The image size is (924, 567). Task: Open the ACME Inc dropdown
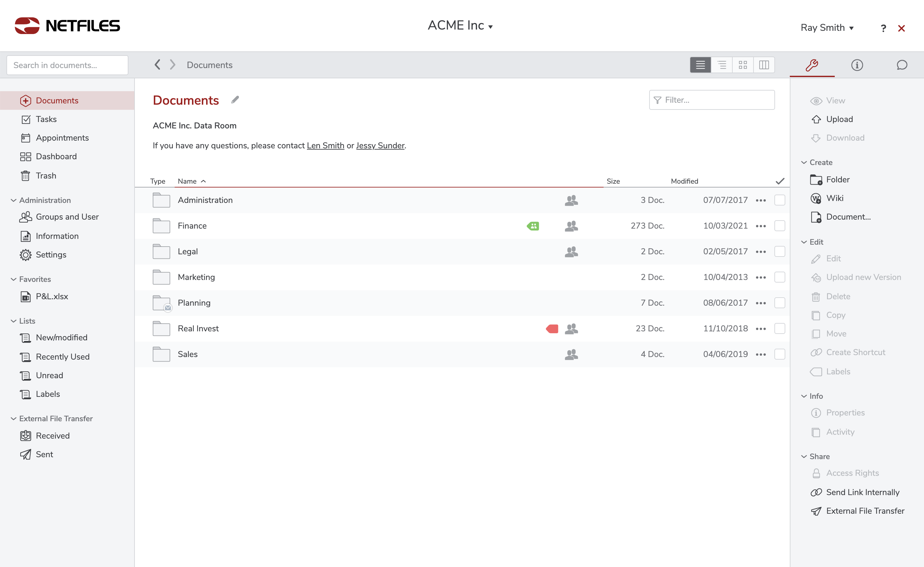tap(460, 25)
